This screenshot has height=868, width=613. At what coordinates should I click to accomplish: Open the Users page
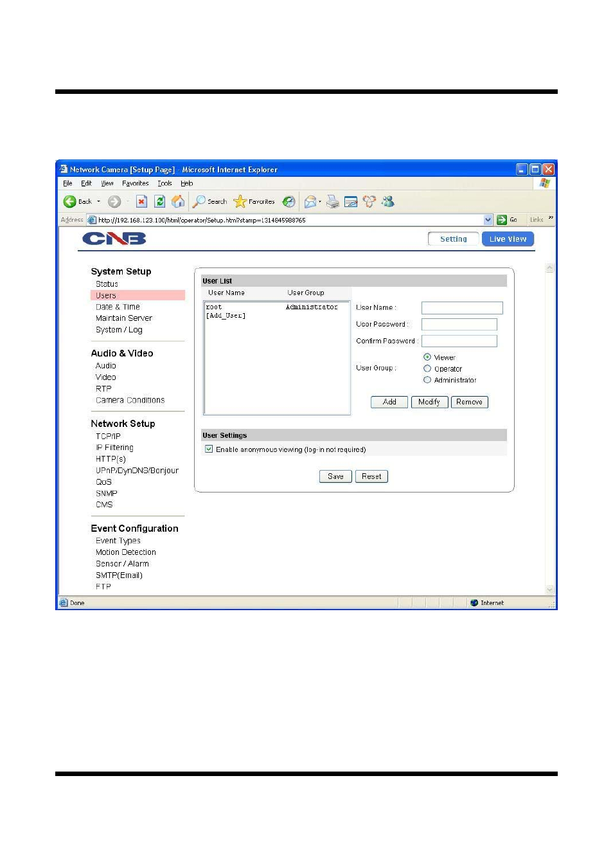(106, 296)
